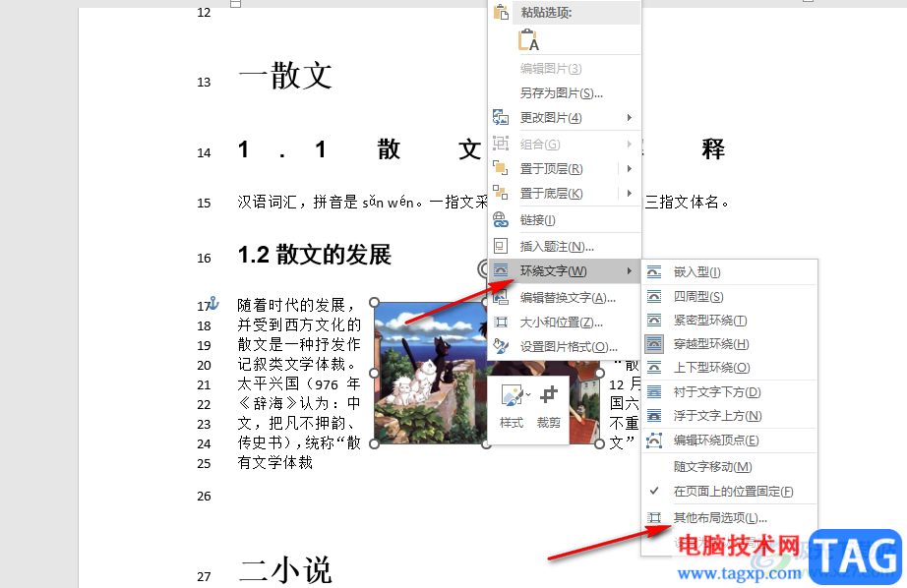Screen dimensions: 907x588
Task: Click the paste options clipboard icon
Action: 501,12
